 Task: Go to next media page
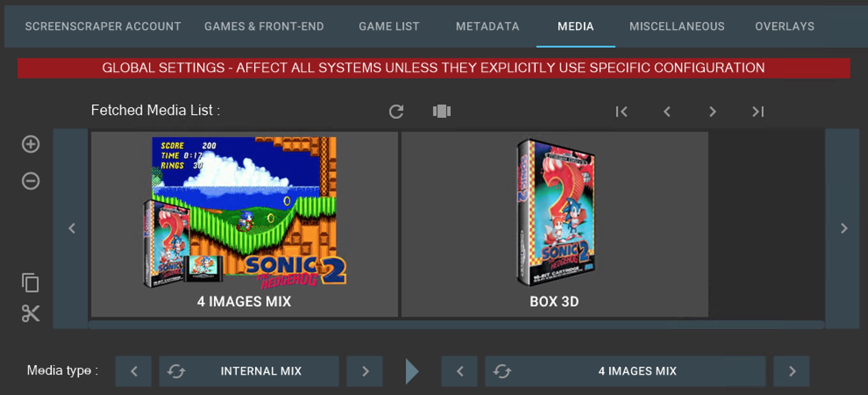coord(712,112)
